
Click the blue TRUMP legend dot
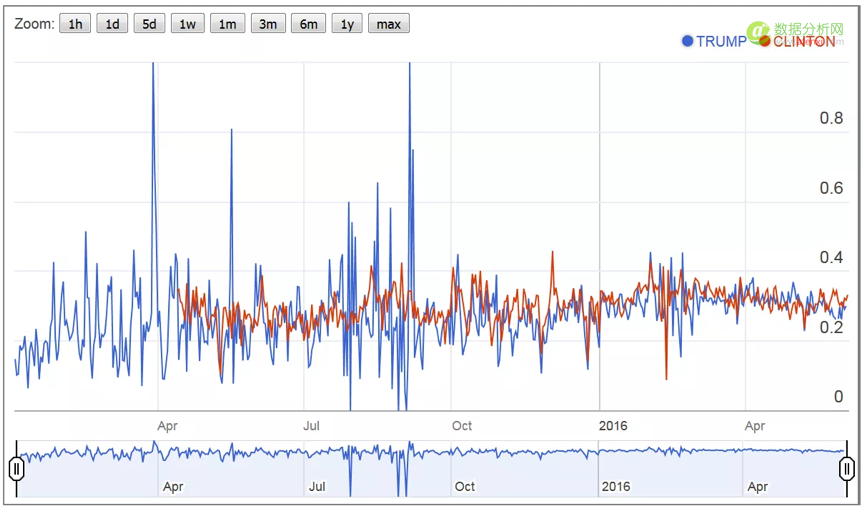coord(687,42)
